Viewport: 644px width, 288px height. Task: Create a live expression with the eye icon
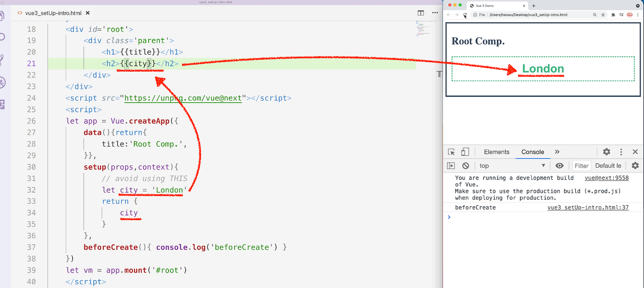coord(559,165)
